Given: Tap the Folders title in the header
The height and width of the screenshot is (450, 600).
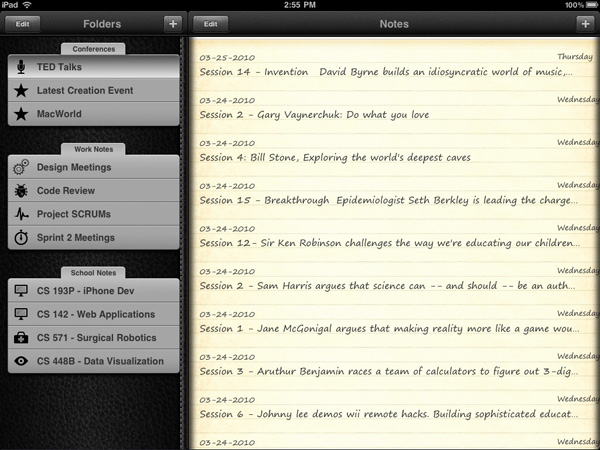Looking at the screenshot, I should coord(102,24).
